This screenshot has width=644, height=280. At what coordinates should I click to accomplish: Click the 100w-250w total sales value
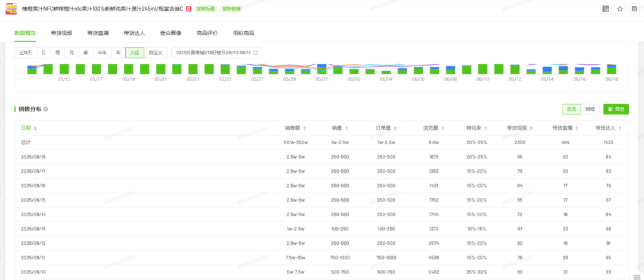pyautogui.click(x=296, y=142)
